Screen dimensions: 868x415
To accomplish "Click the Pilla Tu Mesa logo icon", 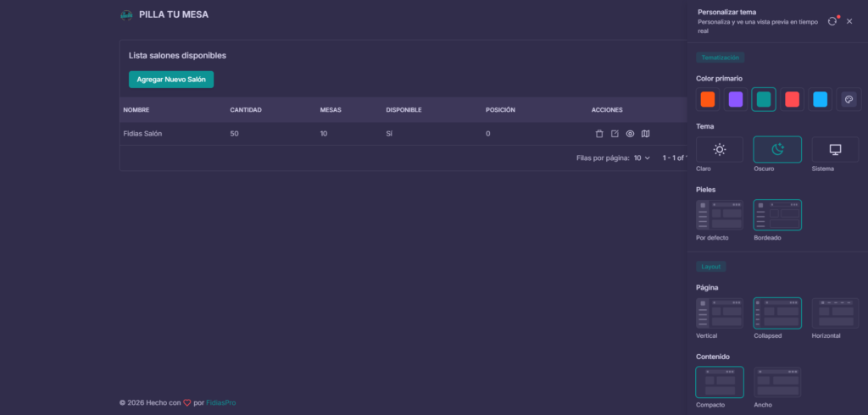I will (x=126, y=14).
